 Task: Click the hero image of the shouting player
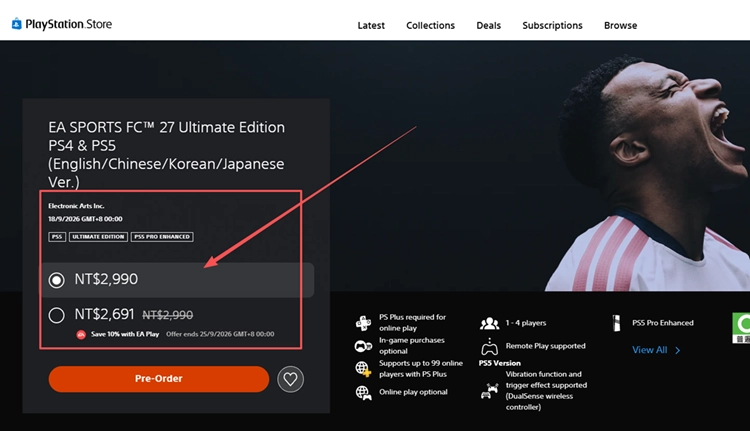[x=648, y=172]
